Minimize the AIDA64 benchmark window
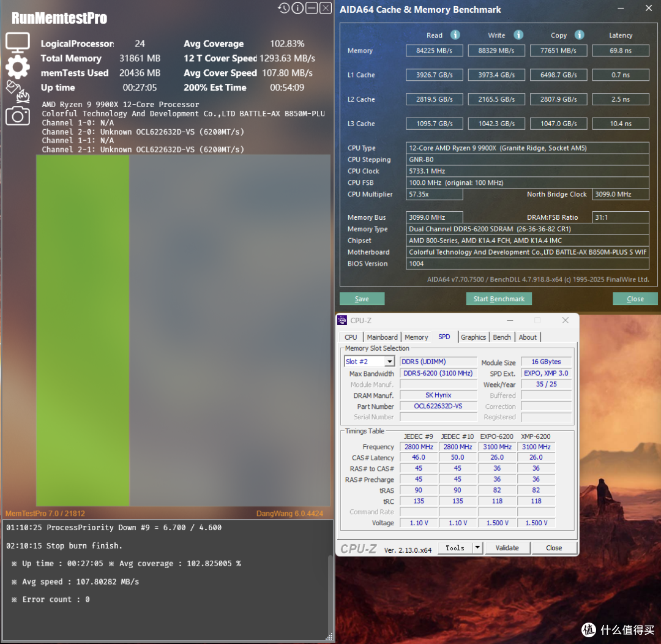Viewport: 661px width, 644px height. (621, 9)
